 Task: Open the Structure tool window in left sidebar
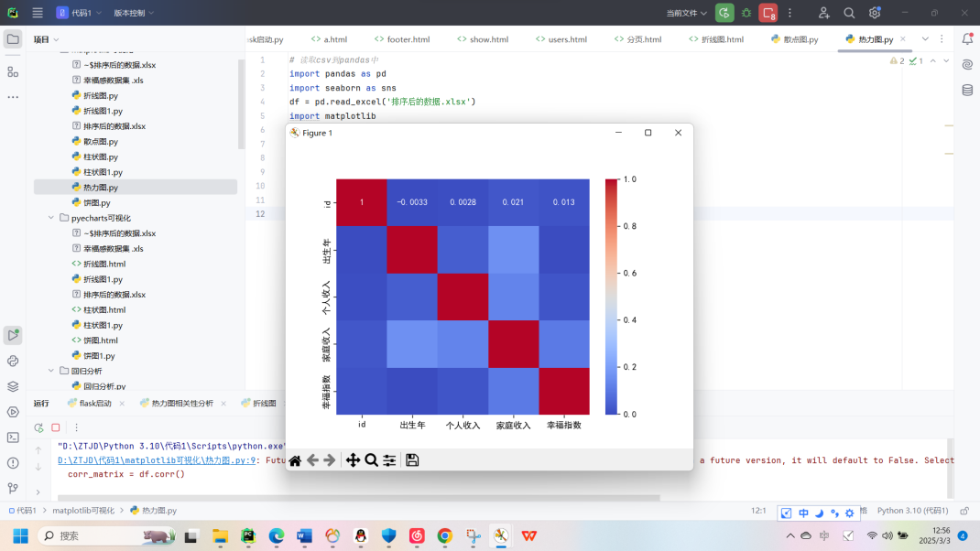click(x=13, y=71)
